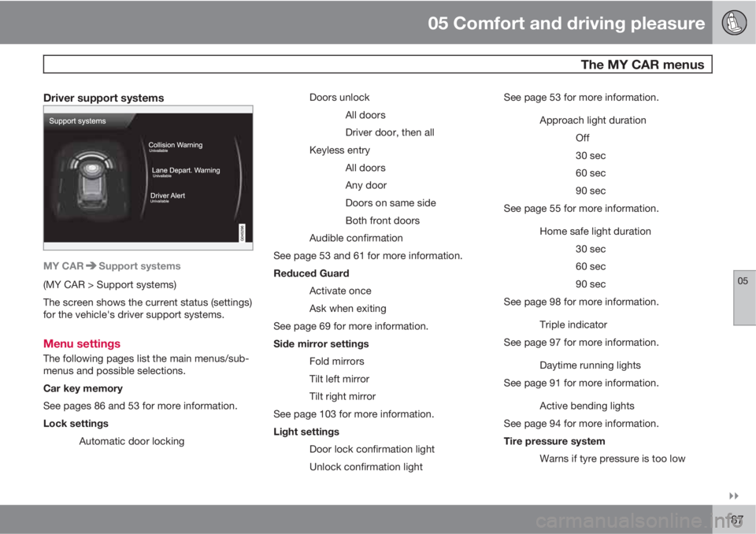
Task: Click the continuation arrows near page bottom
Action: click(734, 496)
